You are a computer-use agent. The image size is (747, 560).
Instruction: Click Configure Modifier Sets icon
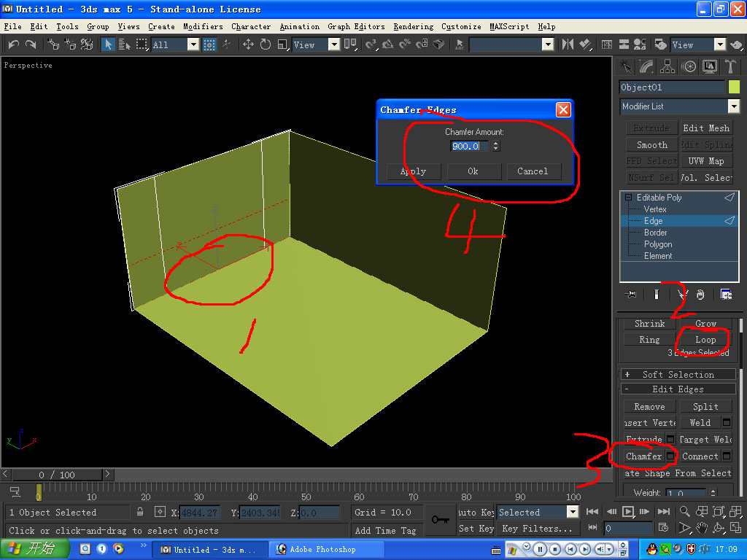click(726, 295)
